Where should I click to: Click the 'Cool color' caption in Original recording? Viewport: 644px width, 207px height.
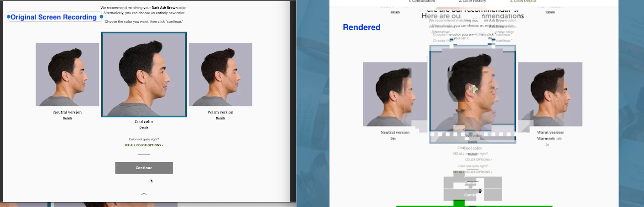(144, 122)
